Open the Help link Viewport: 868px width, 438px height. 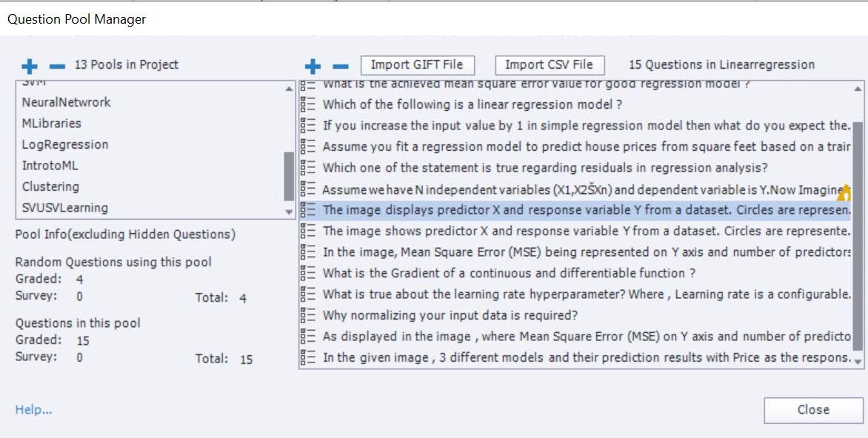tap(34, 410)
